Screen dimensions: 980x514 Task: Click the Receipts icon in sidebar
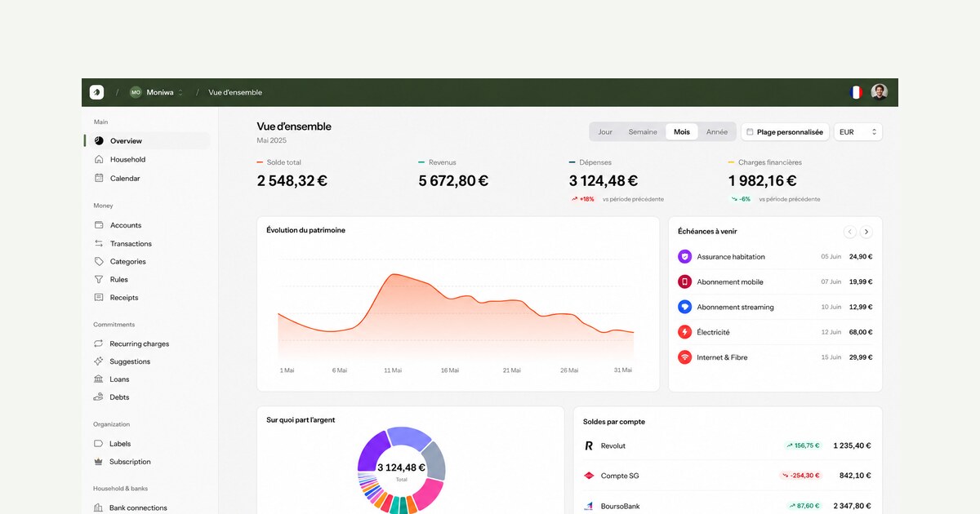[99, 298]
